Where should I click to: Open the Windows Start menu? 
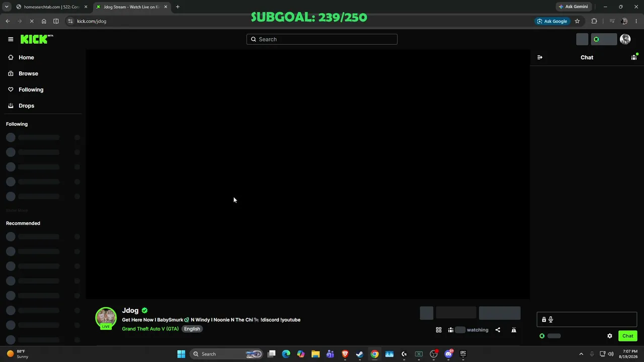(181, 354)
